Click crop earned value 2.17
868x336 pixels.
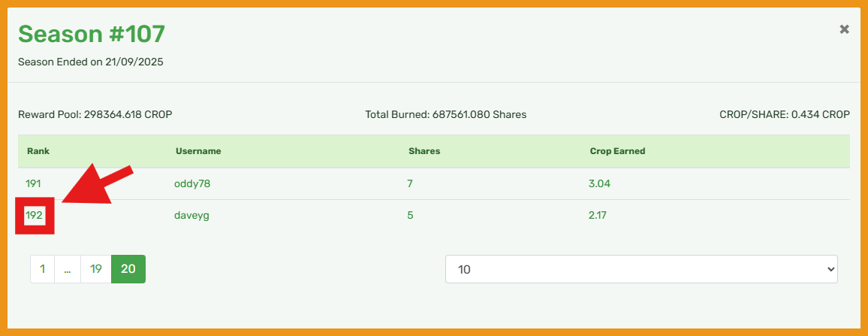click(x=598, y=216)
